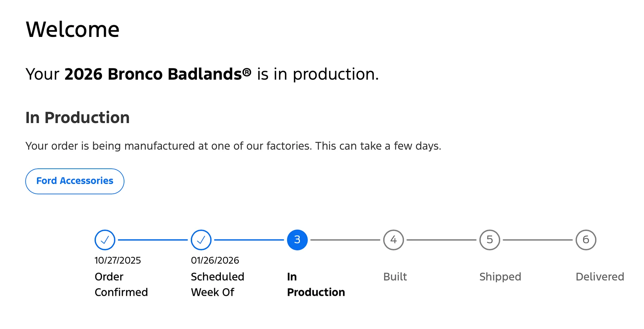Select the Order Confirmed step label

[x=121, y=284]
